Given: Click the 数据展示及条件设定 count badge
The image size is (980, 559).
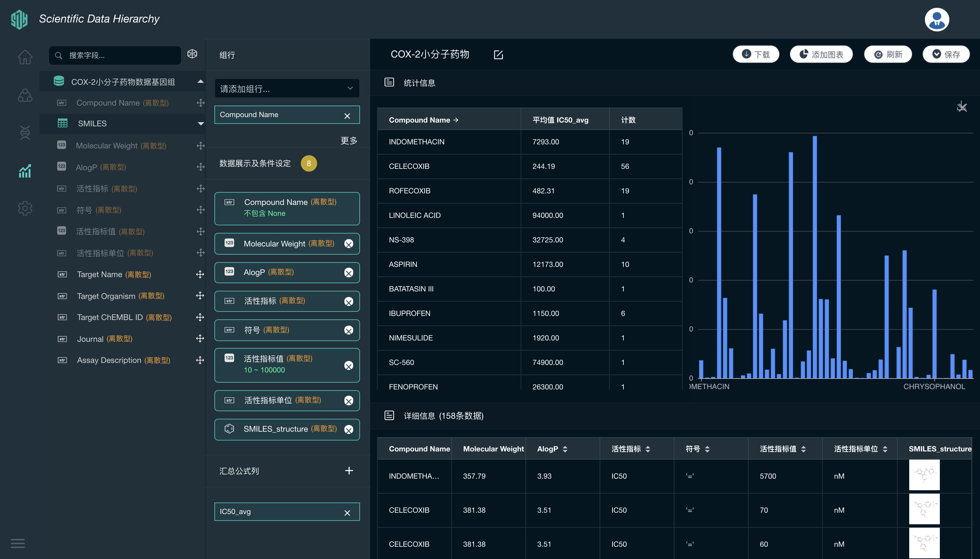Looking at the screenshot, I should [309, 163].
